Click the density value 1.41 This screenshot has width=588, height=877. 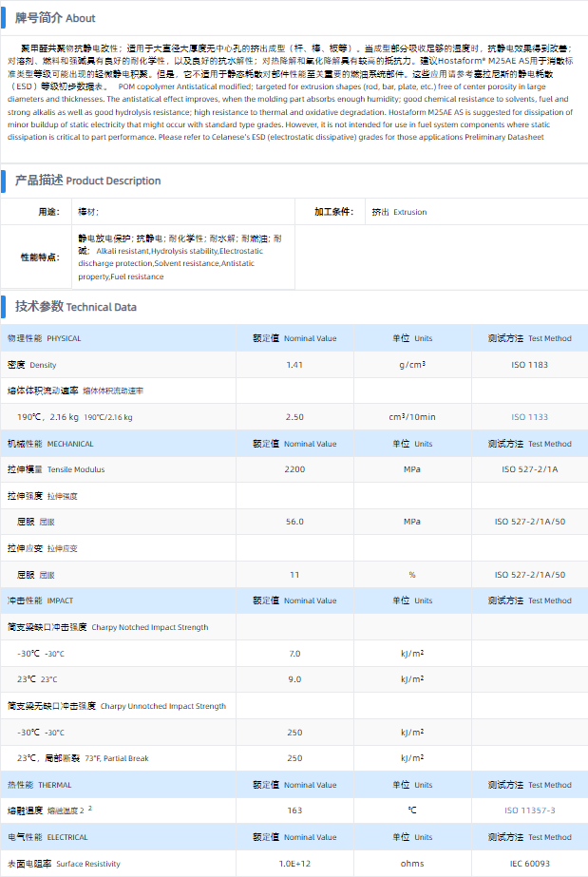[294, 365]
